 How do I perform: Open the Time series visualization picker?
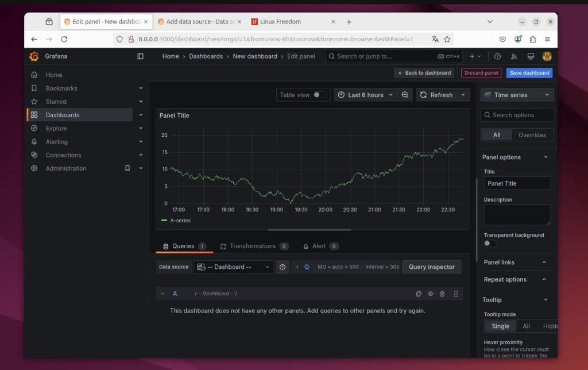(516, 94)
